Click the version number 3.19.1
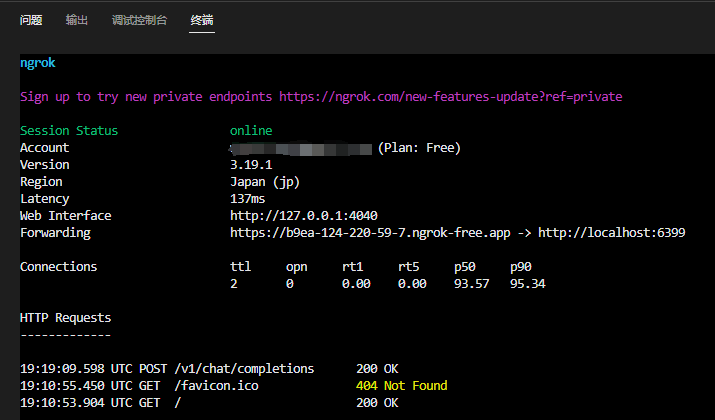715x420 pixels. 251,165
